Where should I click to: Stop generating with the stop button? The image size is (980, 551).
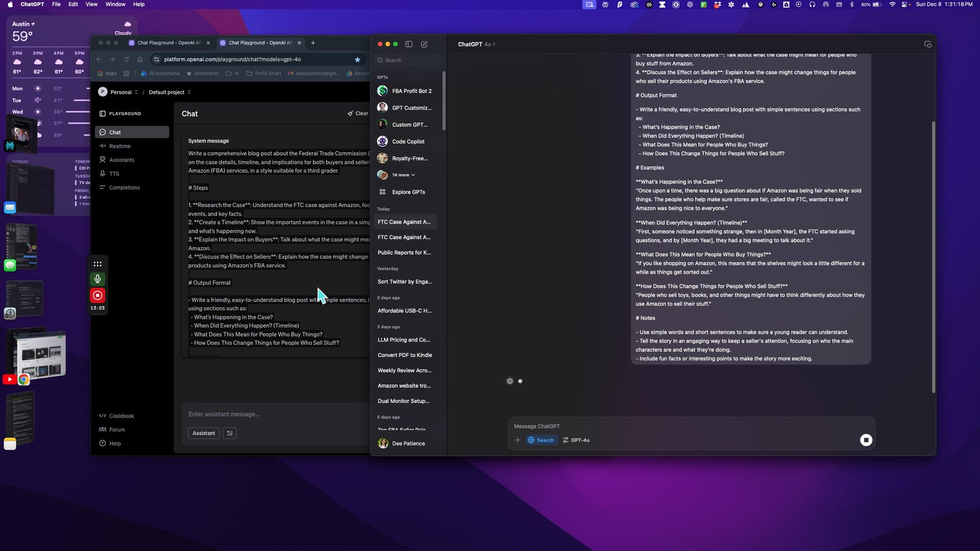[866, 440]
